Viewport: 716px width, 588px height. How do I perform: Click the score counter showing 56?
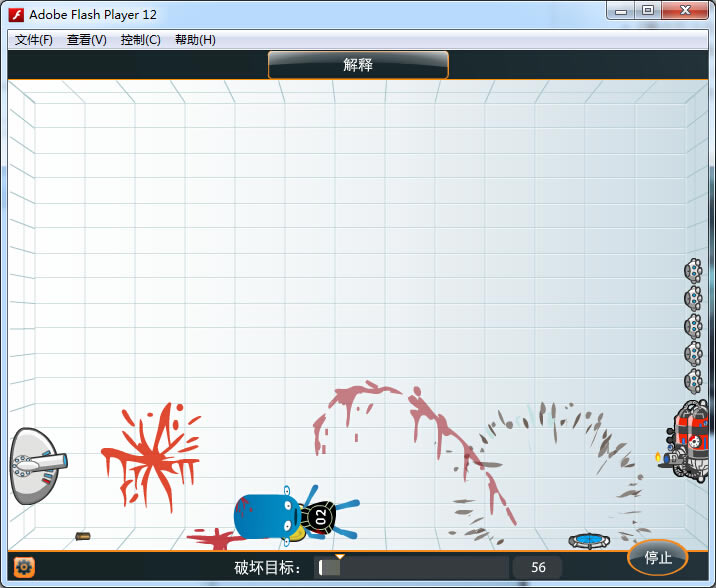[x=538, y=567]
